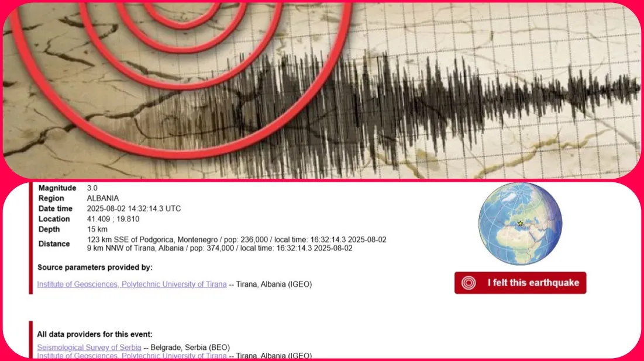
Task: Click the "I felt this earthquake" button
Action: tap(520, 283)
